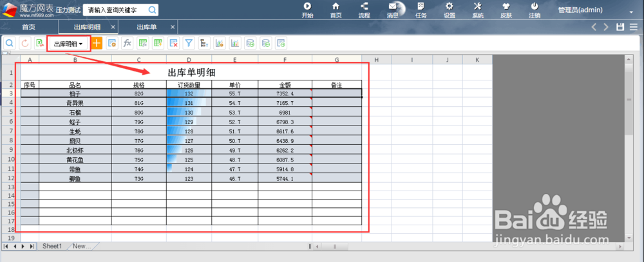Click the table formula fx icon

[143, 43]
